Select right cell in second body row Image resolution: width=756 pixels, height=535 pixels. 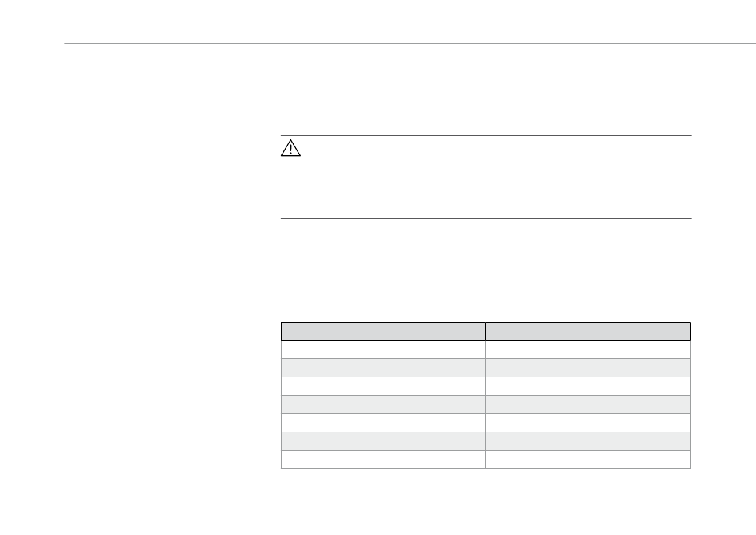588,368
